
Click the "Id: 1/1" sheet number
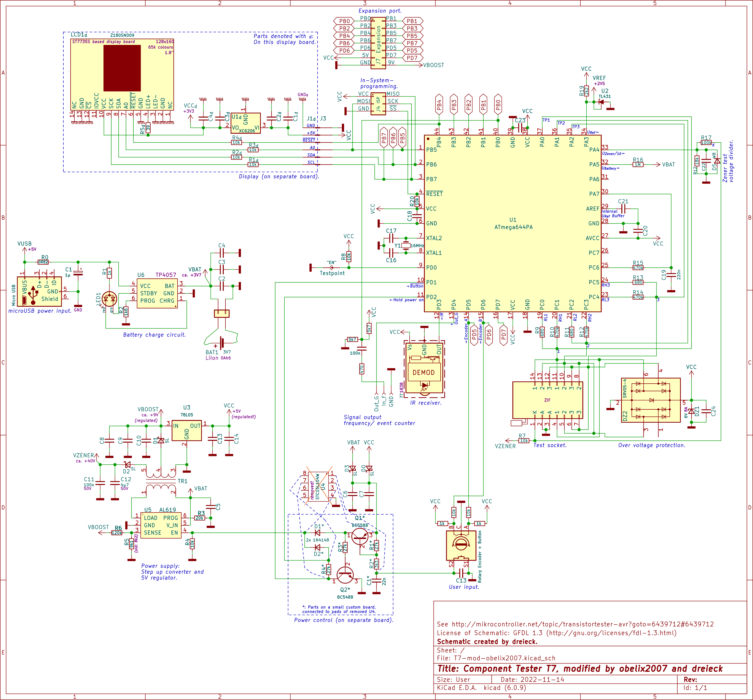click(696, 688)
